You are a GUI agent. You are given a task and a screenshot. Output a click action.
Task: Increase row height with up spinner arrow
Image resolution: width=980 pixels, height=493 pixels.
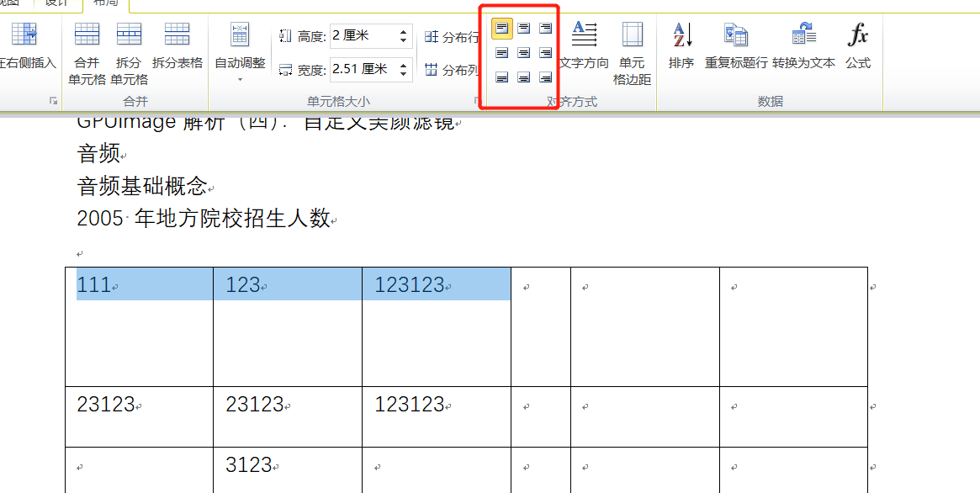pos(404,31)
